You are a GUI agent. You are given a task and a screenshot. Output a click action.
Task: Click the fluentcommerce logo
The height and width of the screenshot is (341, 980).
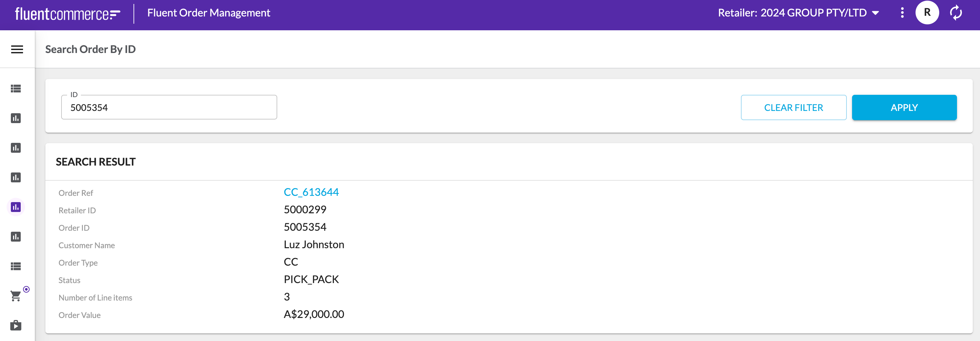click(67, 14)
